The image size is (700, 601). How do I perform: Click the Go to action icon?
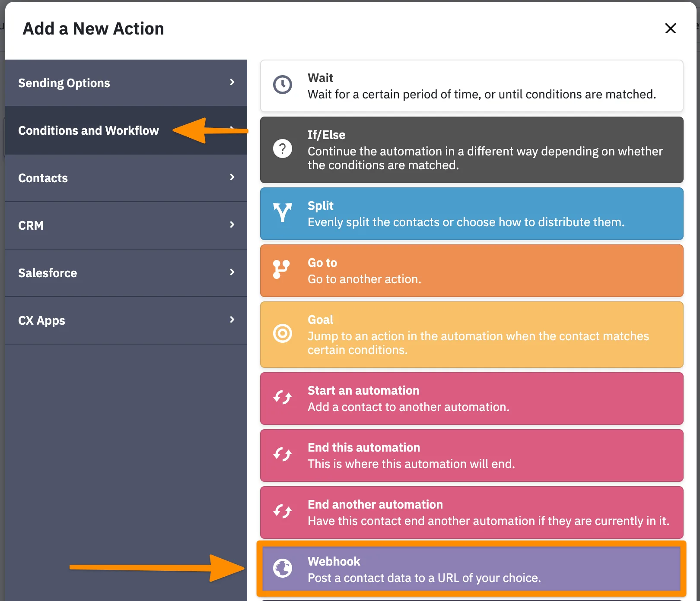coord(283,269)
